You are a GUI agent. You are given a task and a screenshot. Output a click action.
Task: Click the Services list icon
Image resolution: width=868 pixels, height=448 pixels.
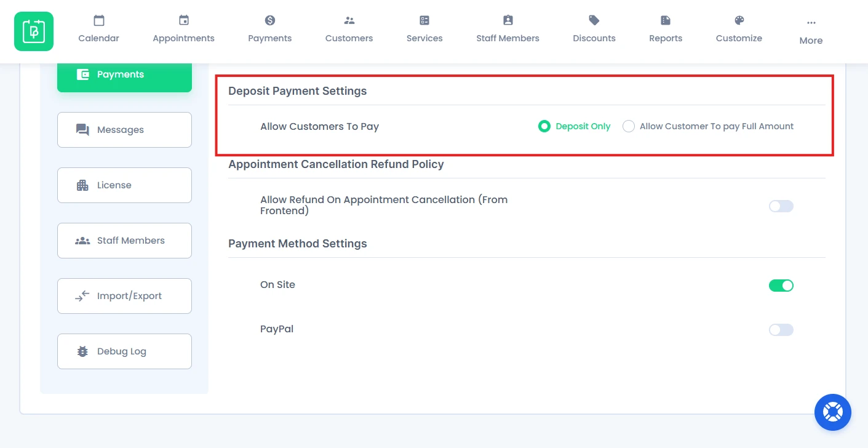click(424, 20)
